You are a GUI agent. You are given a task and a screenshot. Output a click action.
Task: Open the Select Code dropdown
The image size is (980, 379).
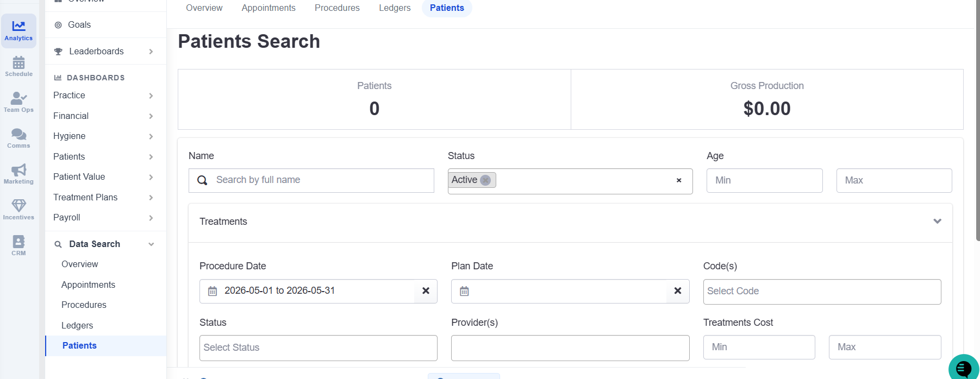[822, 292]
